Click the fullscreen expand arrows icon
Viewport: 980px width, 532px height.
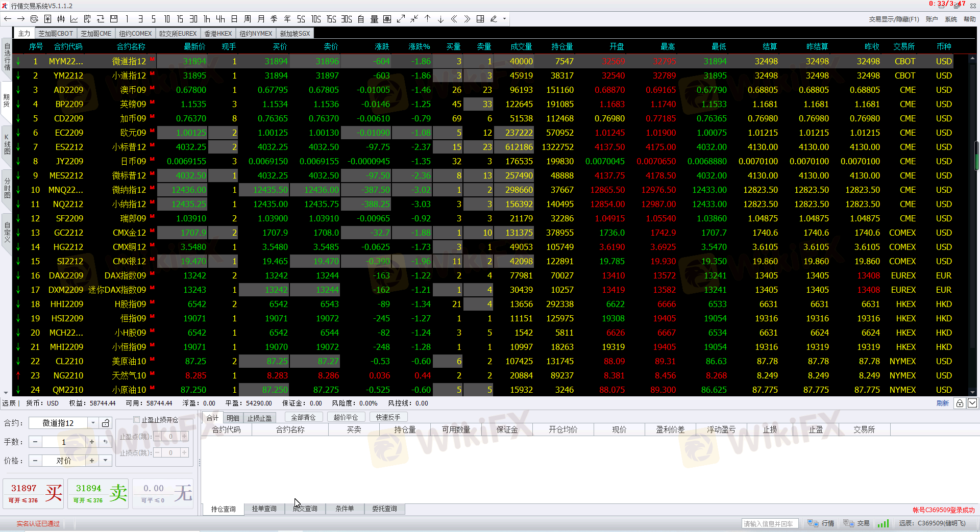click(401, 19)
